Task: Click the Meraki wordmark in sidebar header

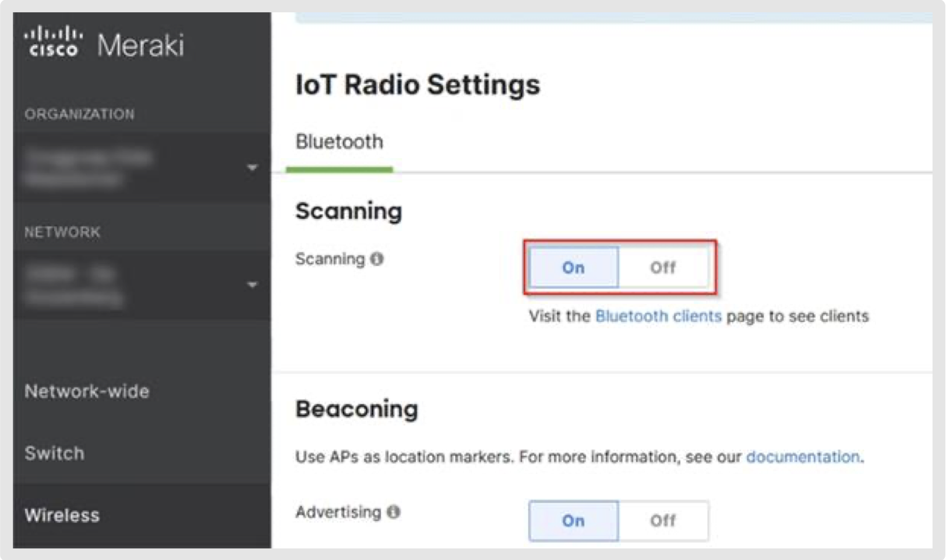Action: (140, 45)
